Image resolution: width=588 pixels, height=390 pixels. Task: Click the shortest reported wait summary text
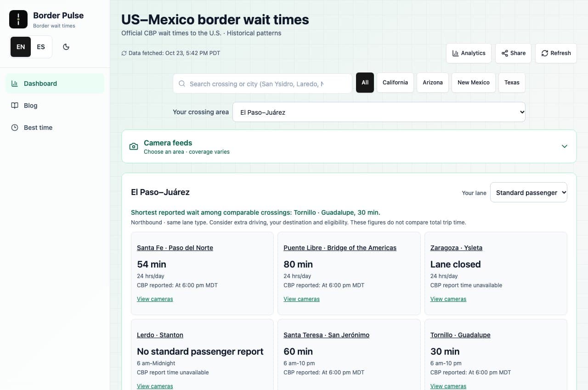[x=255, y=212]
